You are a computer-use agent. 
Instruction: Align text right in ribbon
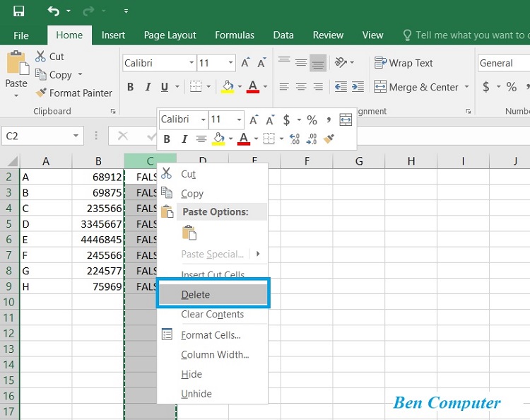[318, 87]
